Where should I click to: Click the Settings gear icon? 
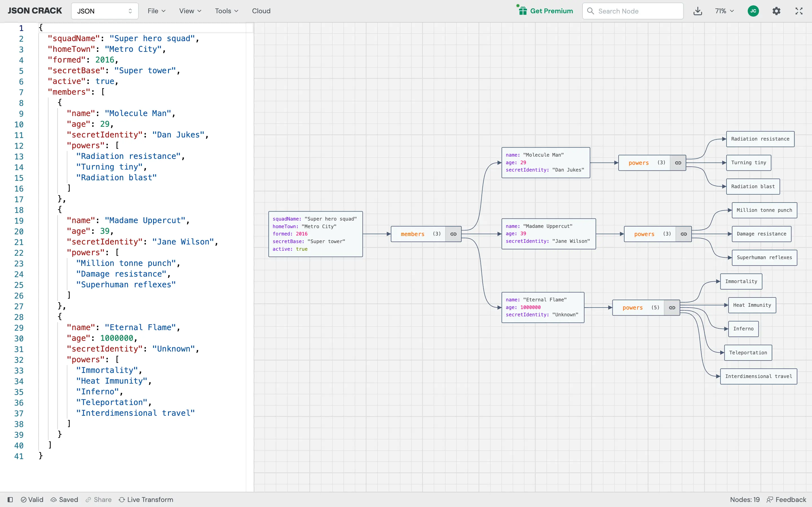pos(776,10)
